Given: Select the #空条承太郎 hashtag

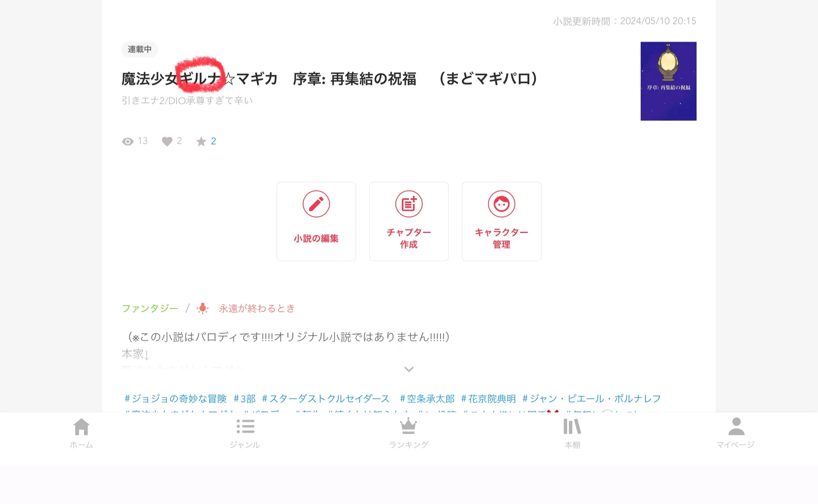Looking at the screenshot, I should point(427,399).
